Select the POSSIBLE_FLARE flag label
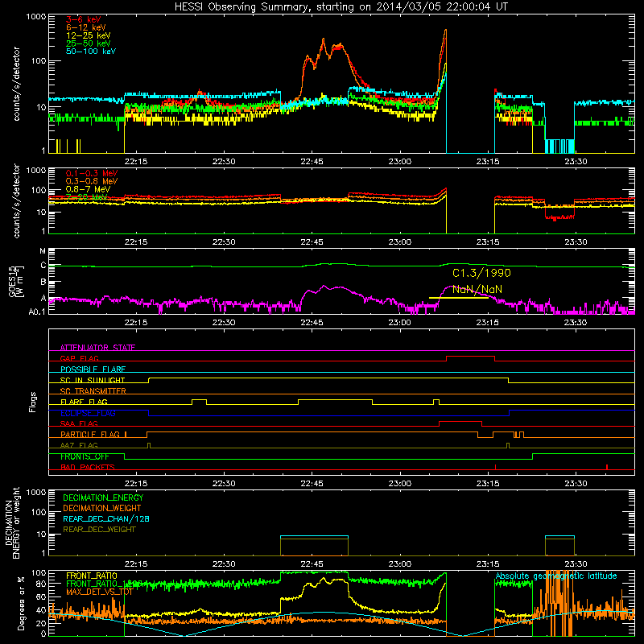Image resolution: width=644 pixels, height=644 pixels. [93, 369]
